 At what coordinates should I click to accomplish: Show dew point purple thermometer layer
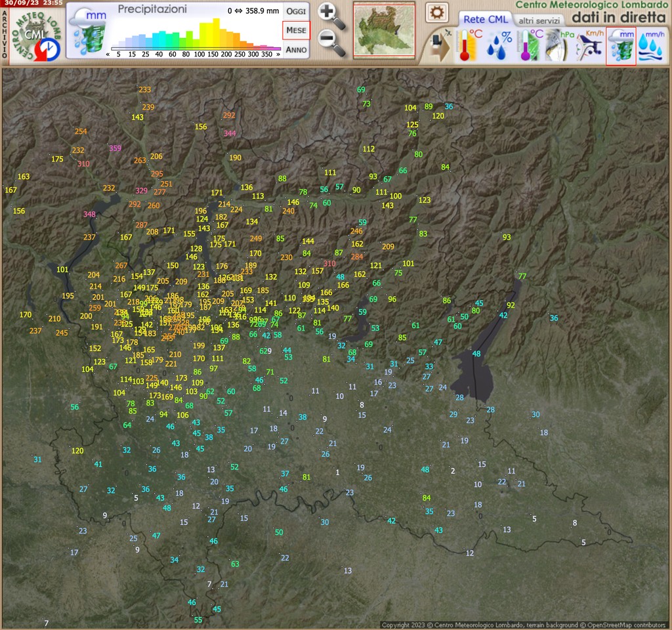(x=530, y=45)
